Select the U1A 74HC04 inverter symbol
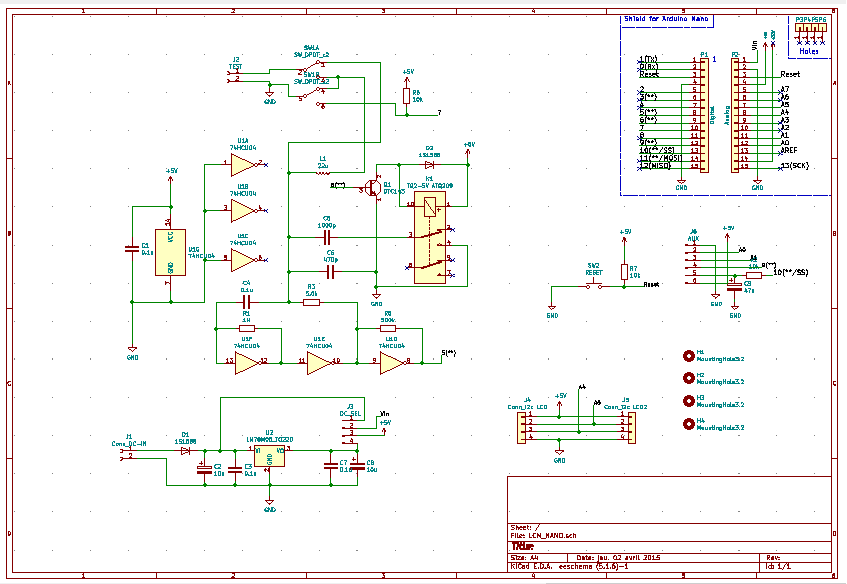 (x=243, y=164)
